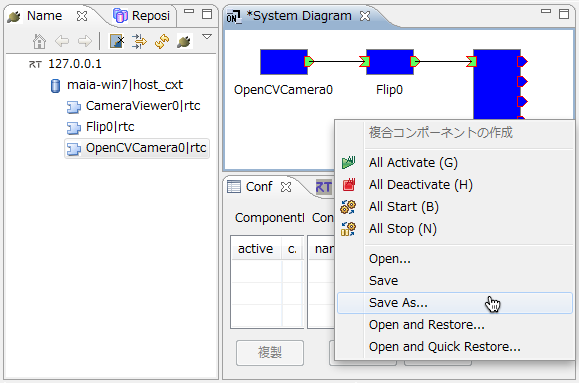Click the delete-from-view icon in Name toolbar
Viewport: 579px width, 383px height.
(117, 41)
